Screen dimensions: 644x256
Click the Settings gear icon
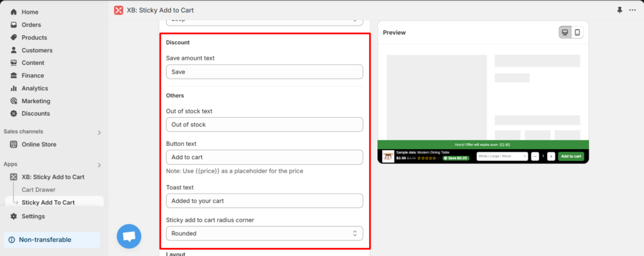coord(14,216)
